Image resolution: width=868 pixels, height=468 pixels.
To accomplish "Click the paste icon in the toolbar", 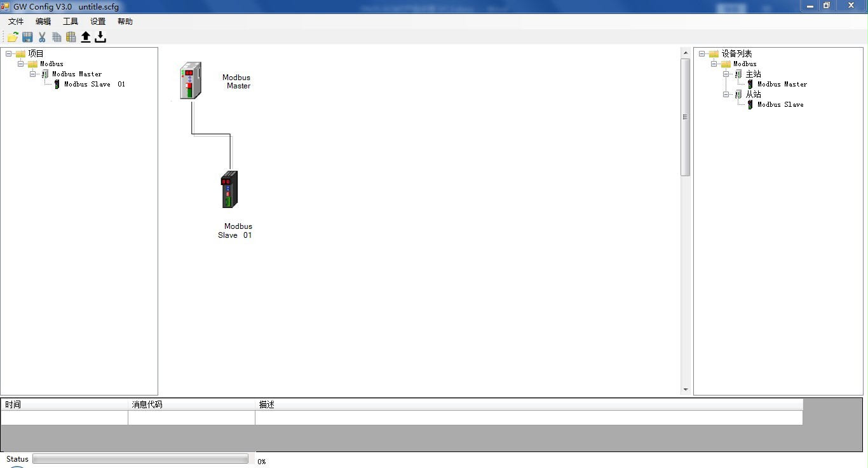I will (71, 38).
